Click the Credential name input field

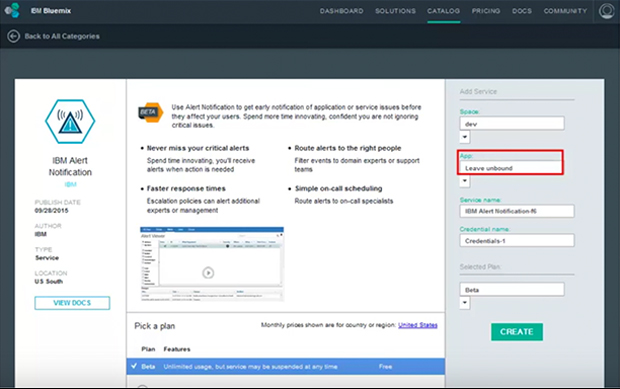pyautogui.click(x=517, y=241)
